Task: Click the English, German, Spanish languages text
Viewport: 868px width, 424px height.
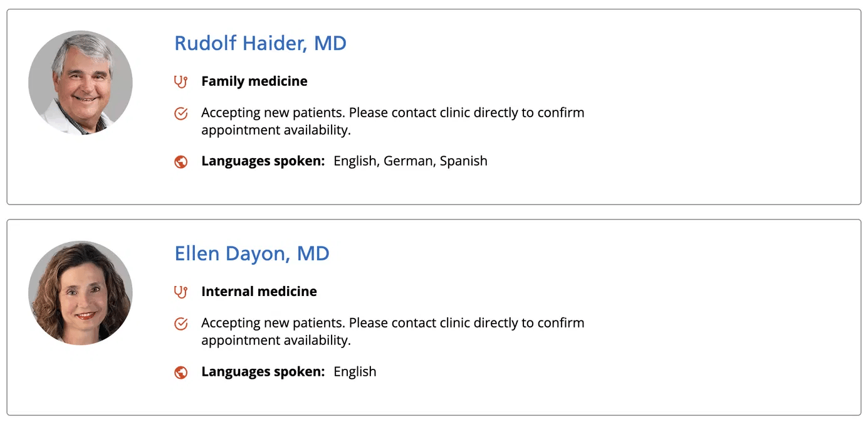Action: pyautogui.click(x=410, y=161)
